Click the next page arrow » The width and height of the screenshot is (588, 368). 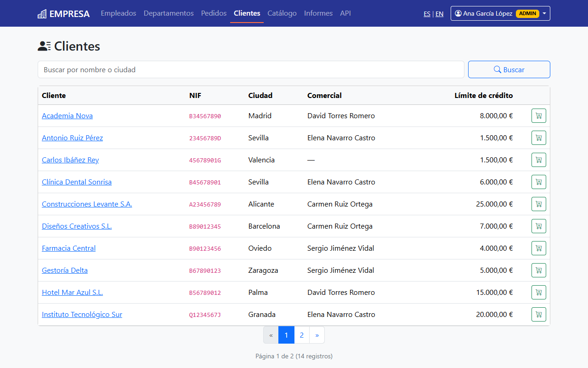point(317,335)
